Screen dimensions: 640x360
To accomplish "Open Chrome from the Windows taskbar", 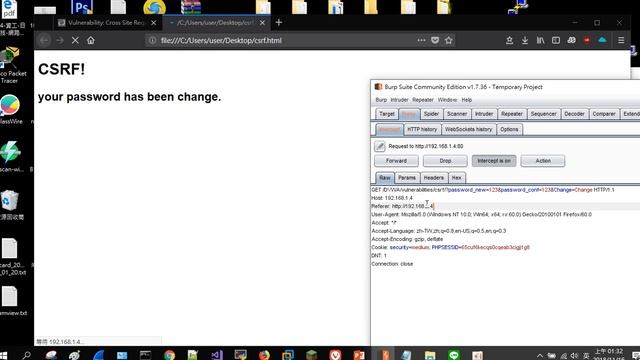I will tap(169, 355).
